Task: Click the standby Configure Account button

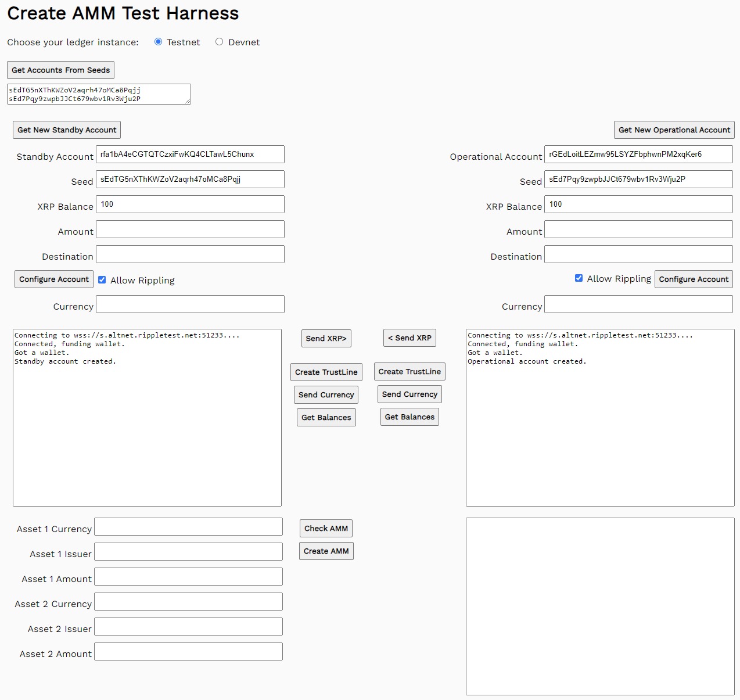Action: [x=54, y=279]
